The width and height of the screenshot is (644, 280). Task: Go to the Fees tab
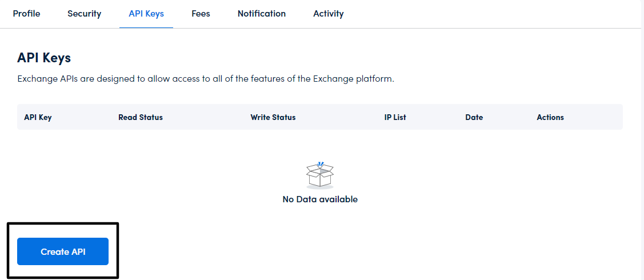(201, 13)
